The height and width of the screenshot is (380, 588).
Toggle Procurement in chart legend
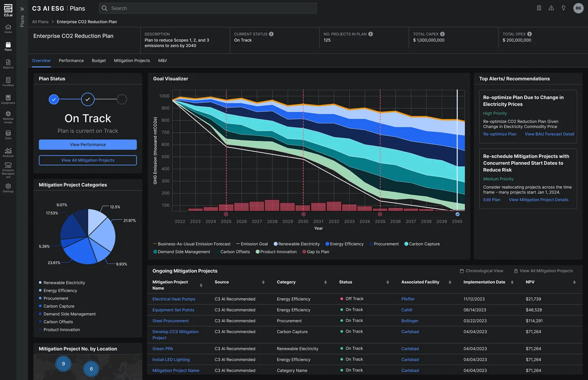pyautogui.click(x=384, y=244)
